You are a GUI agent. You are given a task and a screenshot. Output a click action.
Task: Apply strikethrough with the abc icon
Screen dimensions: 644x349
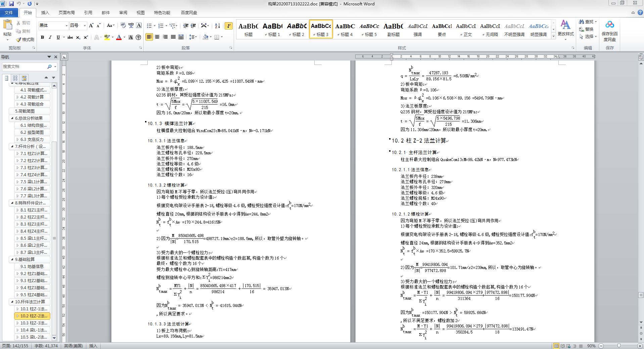(70, 37)
